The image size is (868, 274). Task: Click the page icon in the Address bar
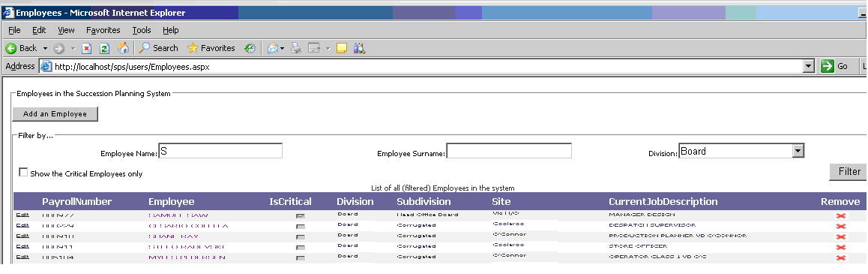pyautogui.click(x=46, y=67)
